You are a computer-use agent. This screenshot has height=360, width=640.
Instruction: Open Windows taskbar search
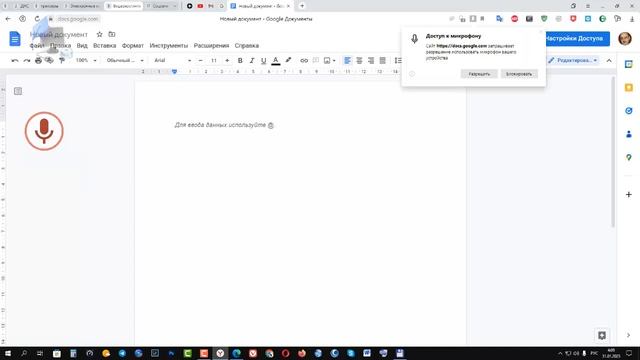[x=24, y=353]
